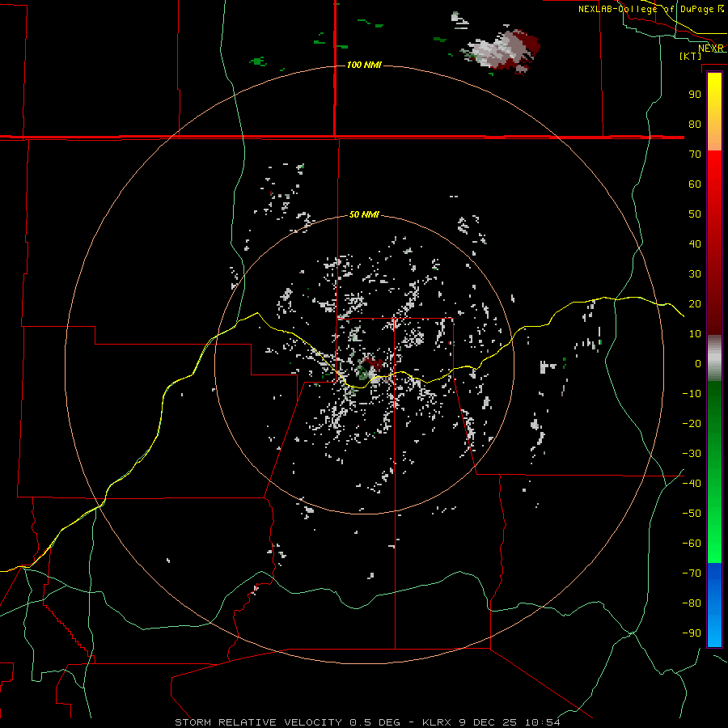Click the -20 scale label

pyautogui.click(x=692, y=423)
